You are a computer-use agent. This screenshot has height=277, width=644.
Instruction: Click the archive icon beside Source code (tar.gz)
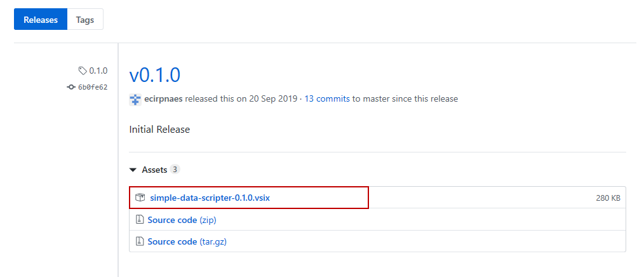(x=140, y=241)
